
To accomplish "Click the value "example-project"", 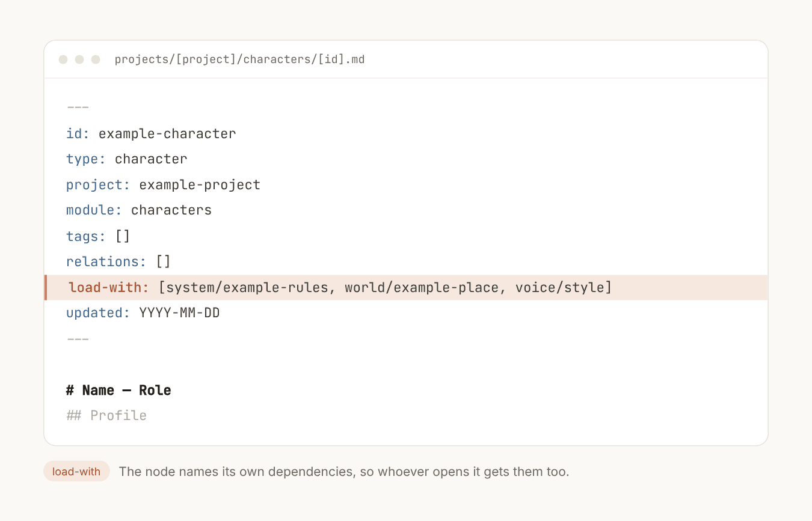I will [200, 184].
